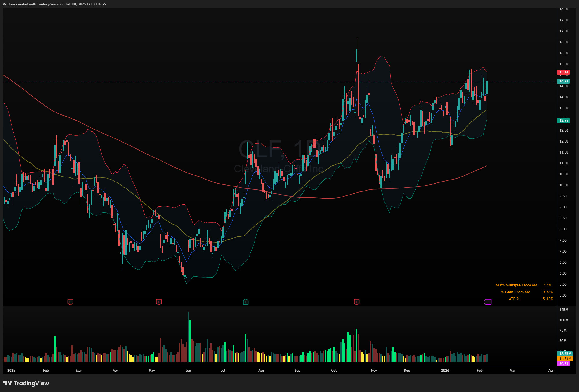The width and height of the screenshot is (579, 392).
Task: Click the magenta 30.81 volume axis tag
Action: coord(563,364)
